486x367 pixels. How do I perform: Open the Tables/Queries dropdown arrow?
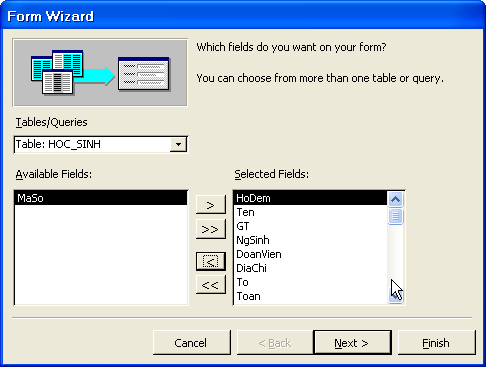coord(178,144)
